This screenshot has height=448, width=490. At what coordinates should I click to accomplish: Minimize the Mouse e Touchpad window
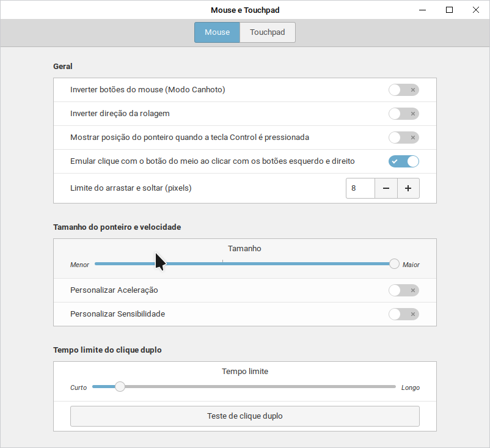click(x=423, y=10)
